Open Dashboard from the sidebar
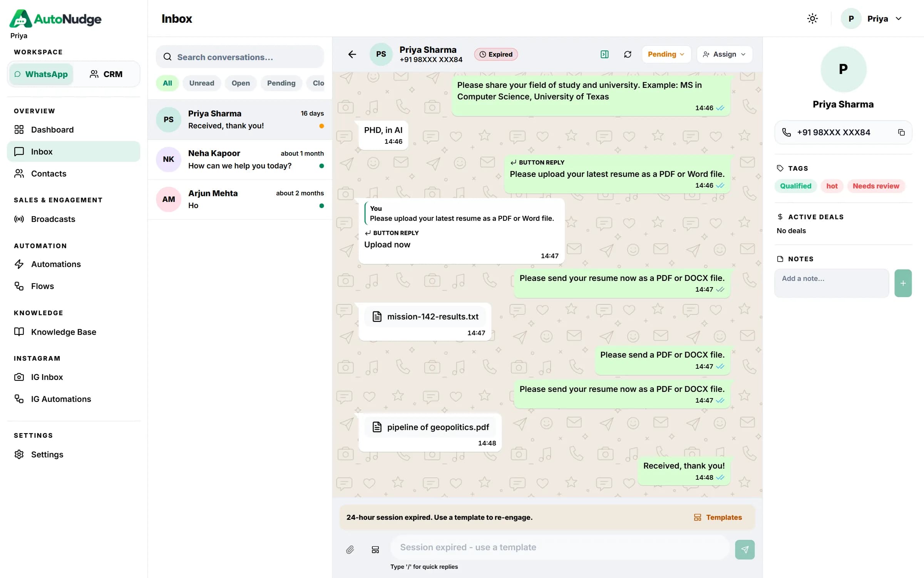The height and width of the screenshot is (578, 924). (x=74, y=130)
